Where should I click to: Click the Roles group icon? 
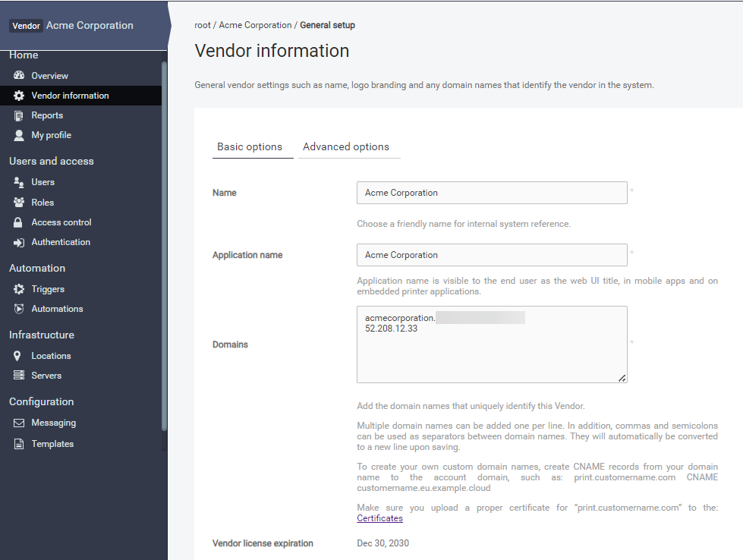point(19,203)
